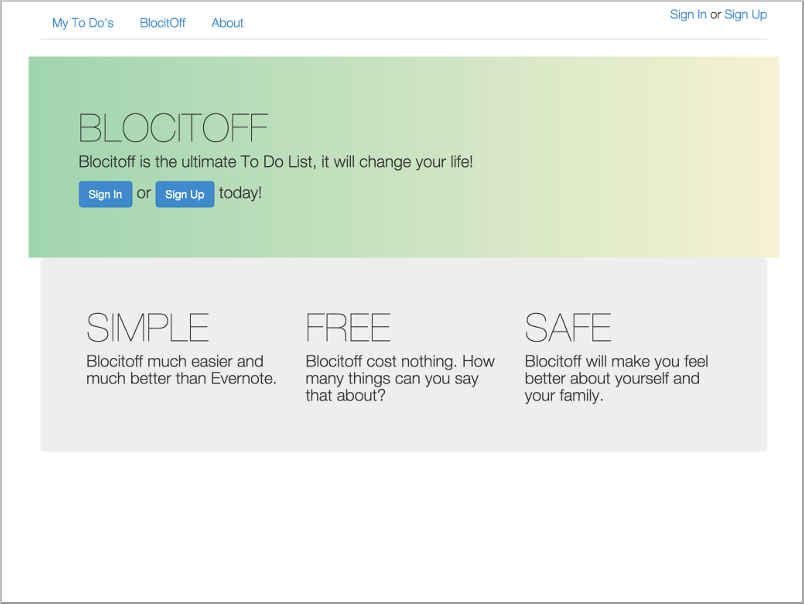Screen dimensions: 804x604
Task: Click the blue Sign In button
Action: (x=105, y=194)
